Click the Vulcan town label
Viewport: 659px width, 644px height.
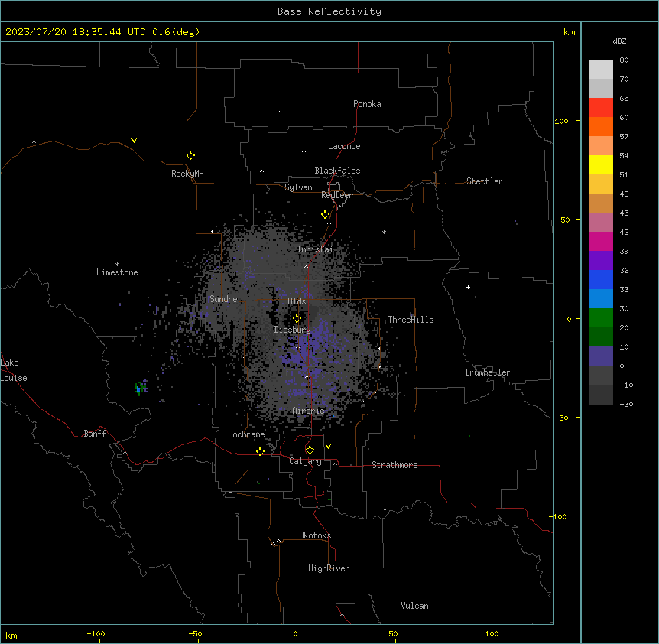click(415, 606)
